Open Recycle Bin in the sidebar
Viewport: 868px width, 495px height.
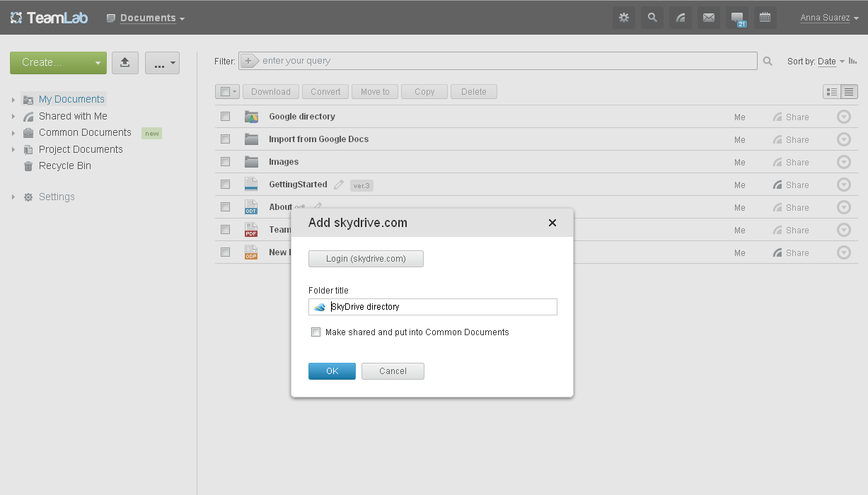65,165
